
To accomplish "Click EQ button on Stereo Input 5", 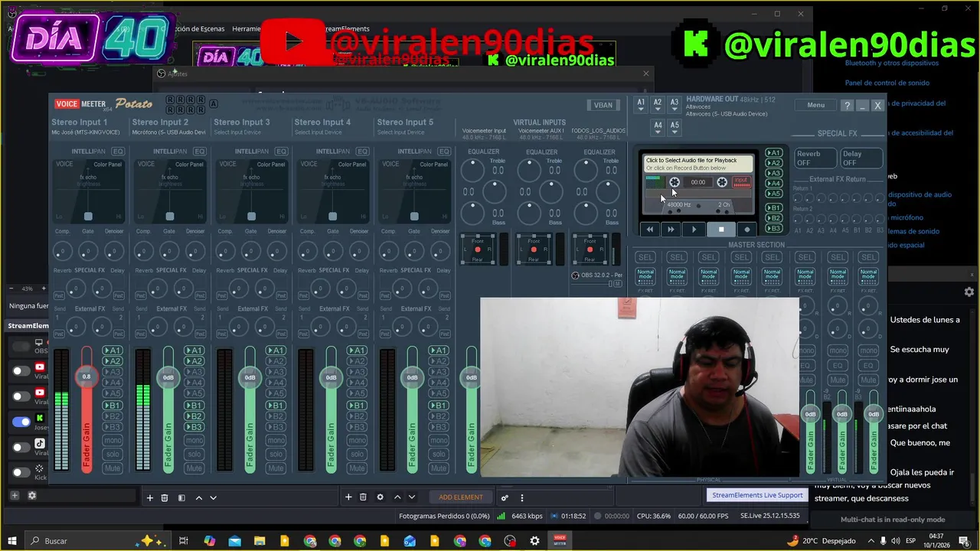I will point(444,152).
